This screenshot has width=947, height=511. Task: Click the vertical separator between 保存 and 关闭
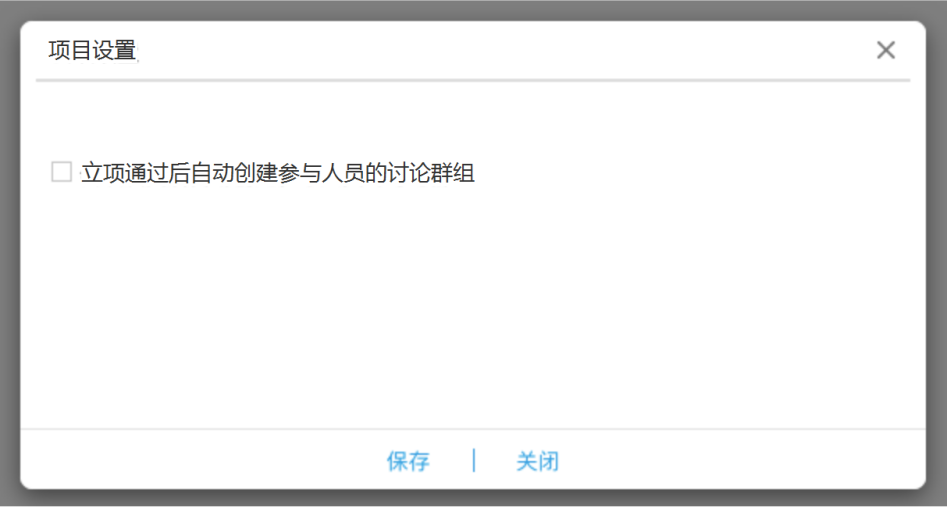[x=474, y=460]
